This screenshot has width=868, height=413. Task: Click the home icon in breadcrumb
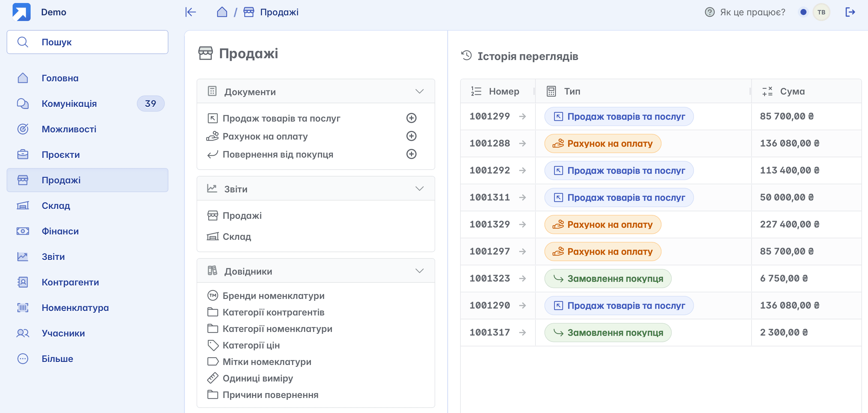[222, 12]
